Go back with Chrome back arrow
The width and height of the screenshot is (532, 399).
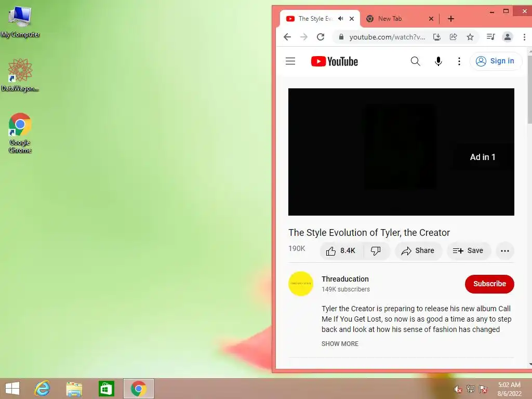pos(287,37)
